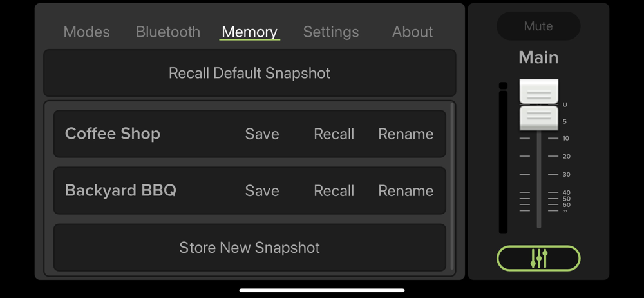The height and width of the screenshot is (298, 644).
Task: Open the Bluetooth tab
Action: tap(168, 32)
